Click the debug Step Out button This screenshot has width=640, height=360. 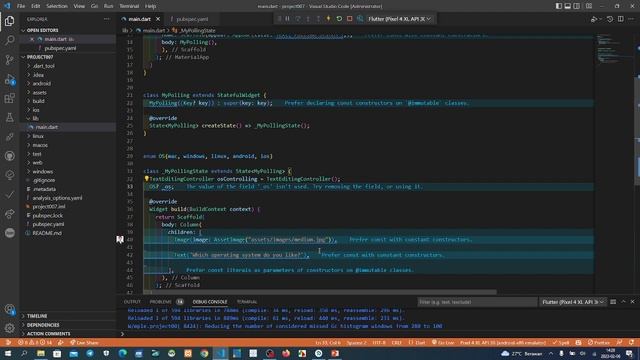tap(318, 19)
